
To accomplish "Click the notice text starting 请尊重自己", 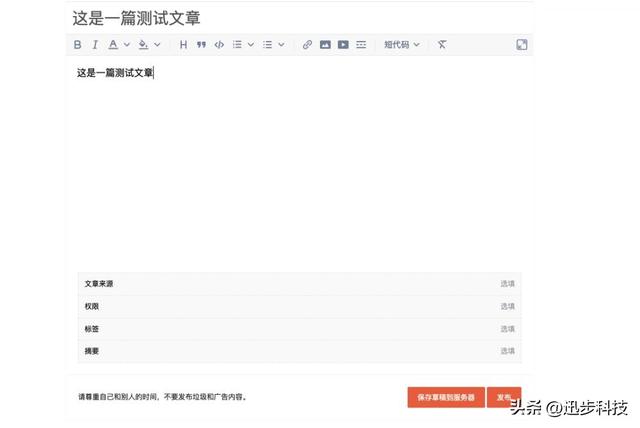I will point(163,397).
